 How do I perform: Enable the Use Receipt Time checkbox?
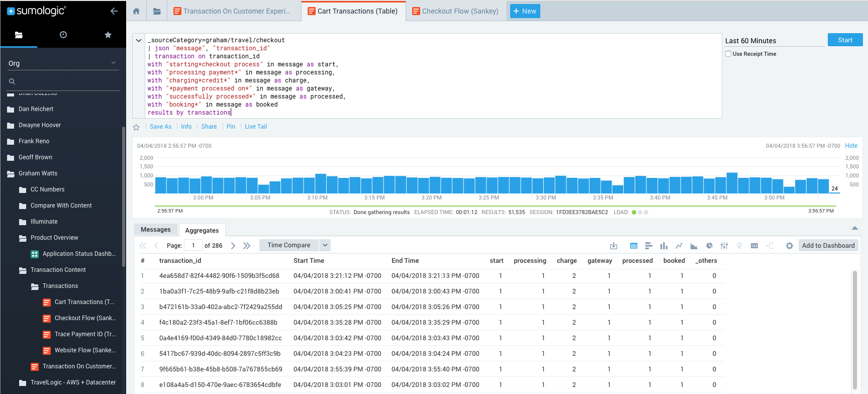click(x=728, y=54)
